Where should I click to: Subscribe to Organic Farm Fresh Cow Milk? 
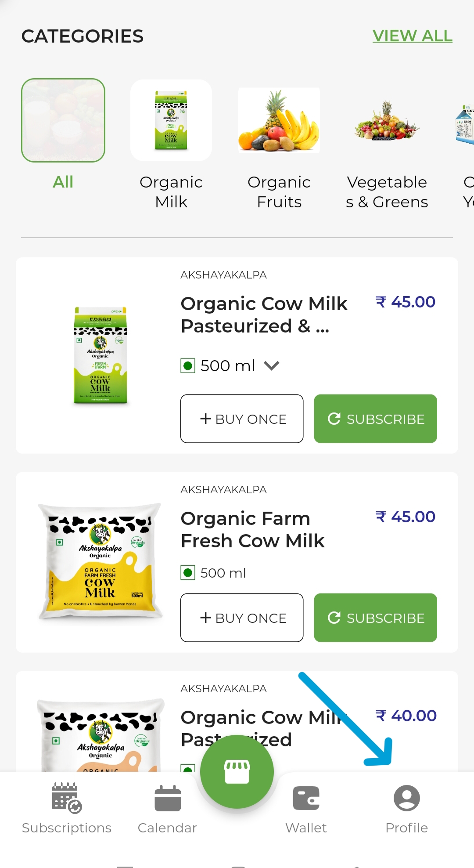pyautogui.click(x=375, y=618)
